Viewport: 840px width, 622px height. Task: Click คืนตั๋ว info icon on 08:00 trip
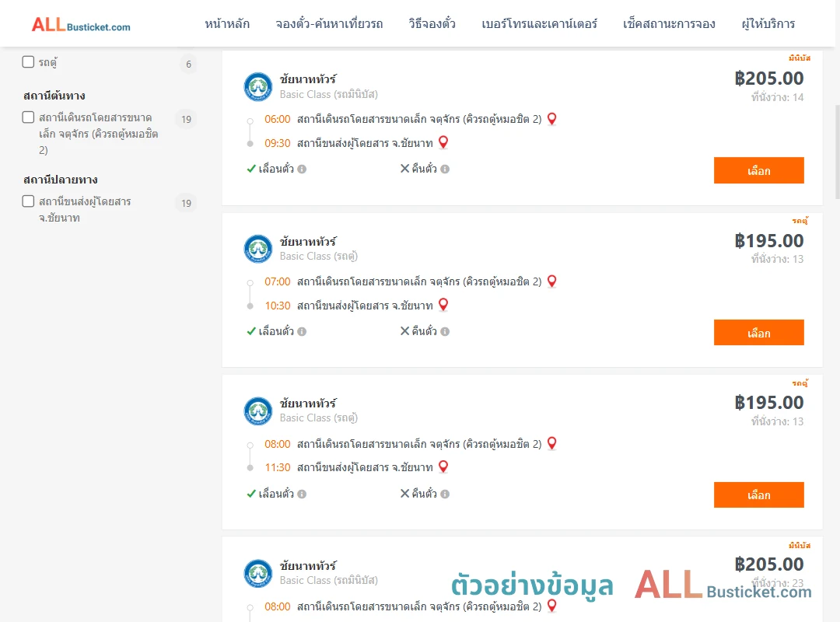(x=445, y=494)
